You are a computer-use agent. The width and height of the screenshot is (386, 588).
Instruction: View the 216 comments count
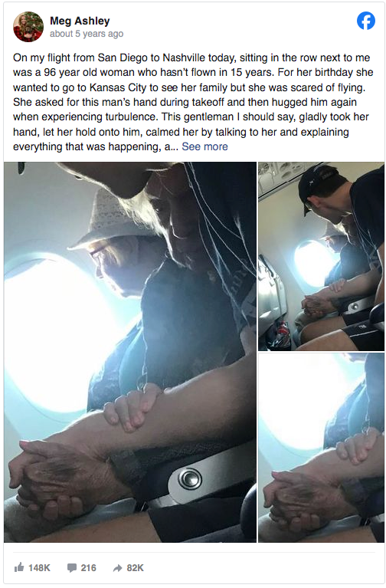(88, 568)
